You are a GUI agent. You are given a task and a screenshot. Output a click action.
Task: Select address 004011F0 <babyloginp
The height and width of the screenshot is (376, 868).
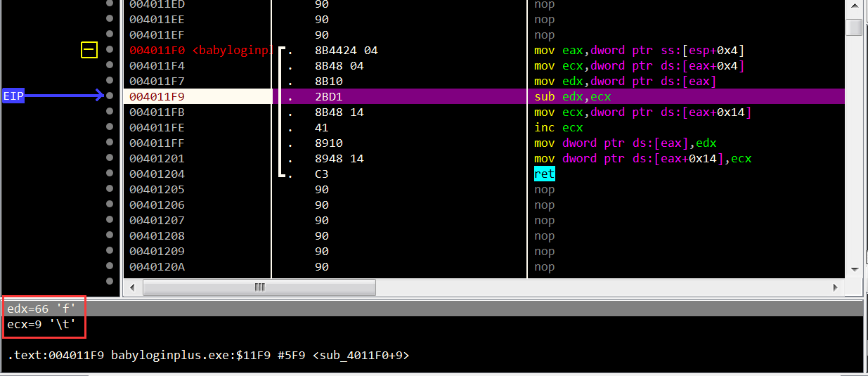200,51
